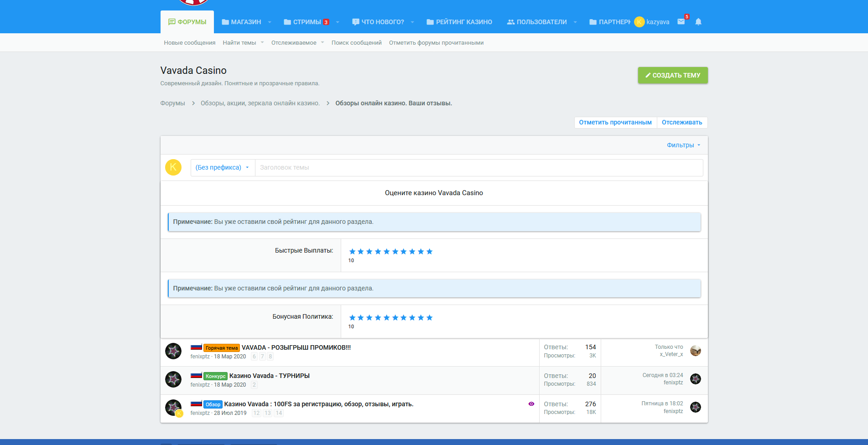Screen dimensions: 868x445
Task: Click last-poster avatar for 100FS review thread
Action: tap(696, 407)
